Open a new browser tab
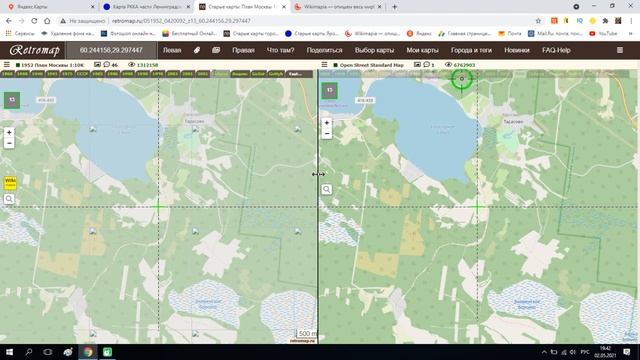Viewport: 640px width, 360px height. pos(394,7)
